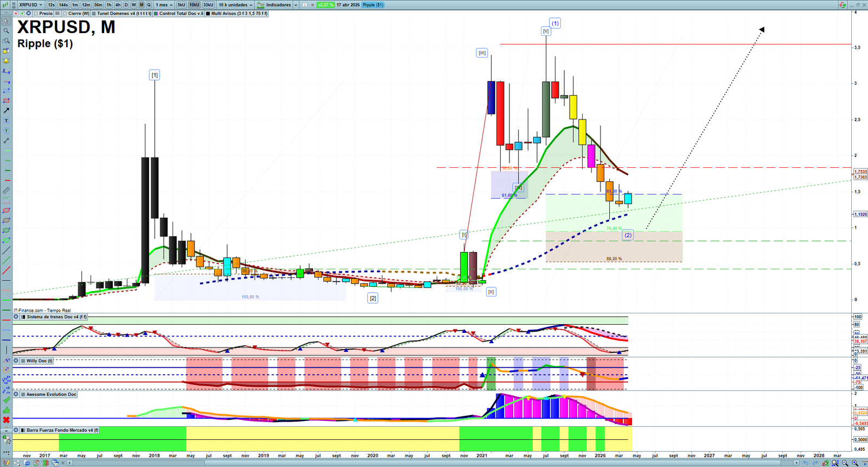
Task: Remove the Sistema de trenes Doc panel
Action: point(16,317)
